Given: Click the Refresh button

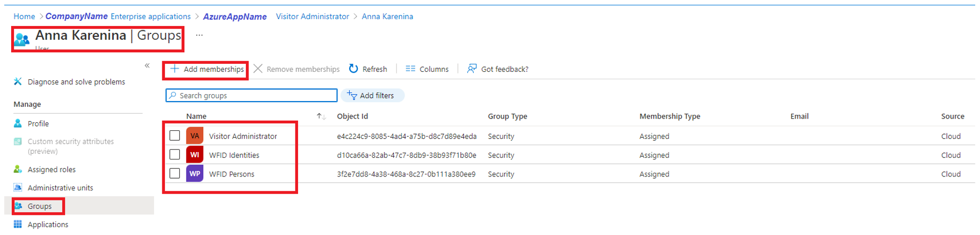Looking at the screenshot, I should click(368, 69).
